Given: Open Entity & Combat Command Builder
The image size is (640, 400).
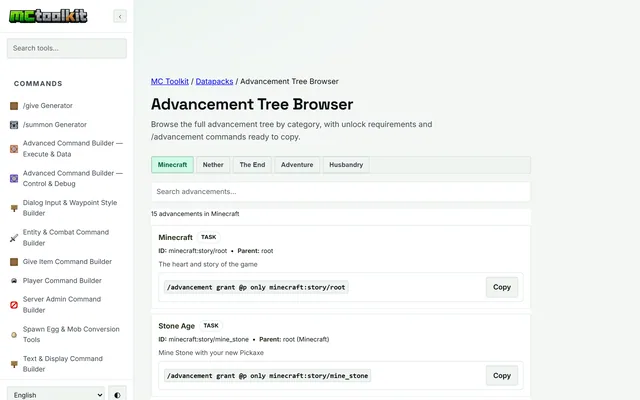Looking at the screenshot, I should (x=67, y=238).
